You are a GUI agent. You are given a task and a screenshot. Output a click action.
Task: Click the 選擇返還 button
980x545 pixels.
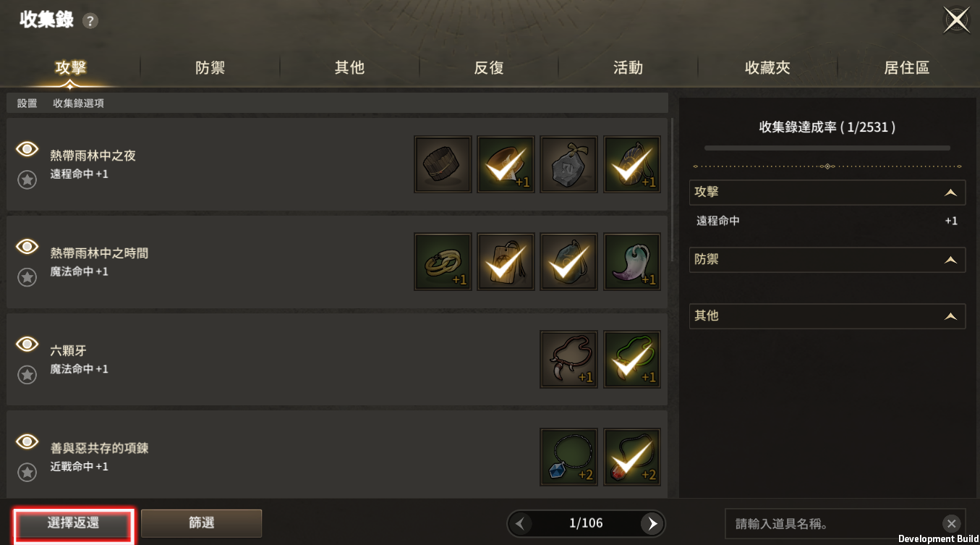(x=73, y=523)
